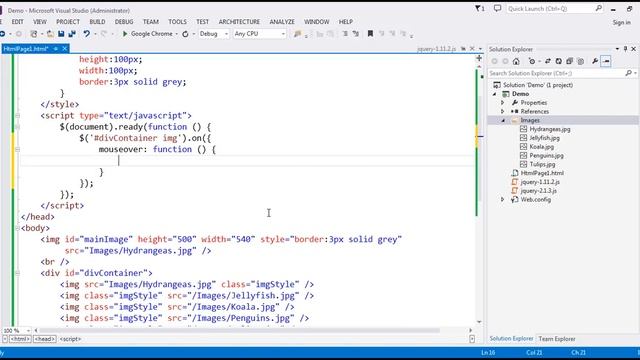The height and width of the screenshot is (360, 640).
Task: Collapse the Images folder
Action: [503, 120]
